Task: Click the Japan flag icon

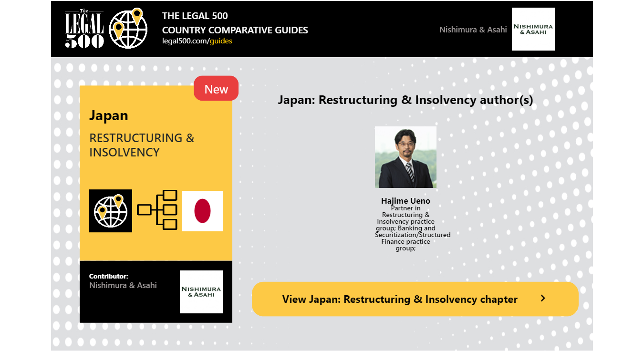Action: click(202, 211)
